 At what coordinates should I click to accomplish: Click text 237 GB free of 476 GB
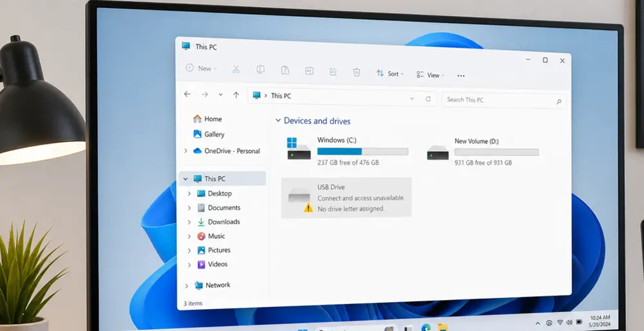(x=348, y=163)
